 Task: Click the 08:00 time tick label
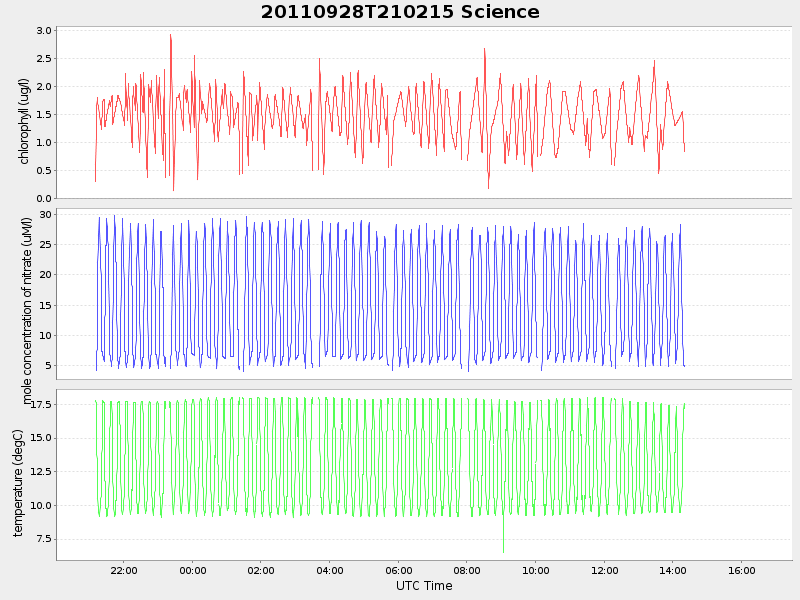point(467,570)
